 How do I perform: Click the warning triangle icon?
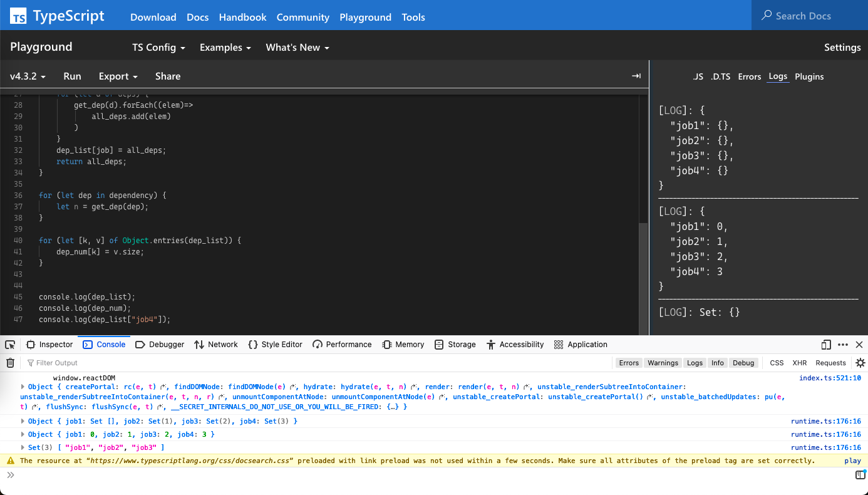point(10,461)
